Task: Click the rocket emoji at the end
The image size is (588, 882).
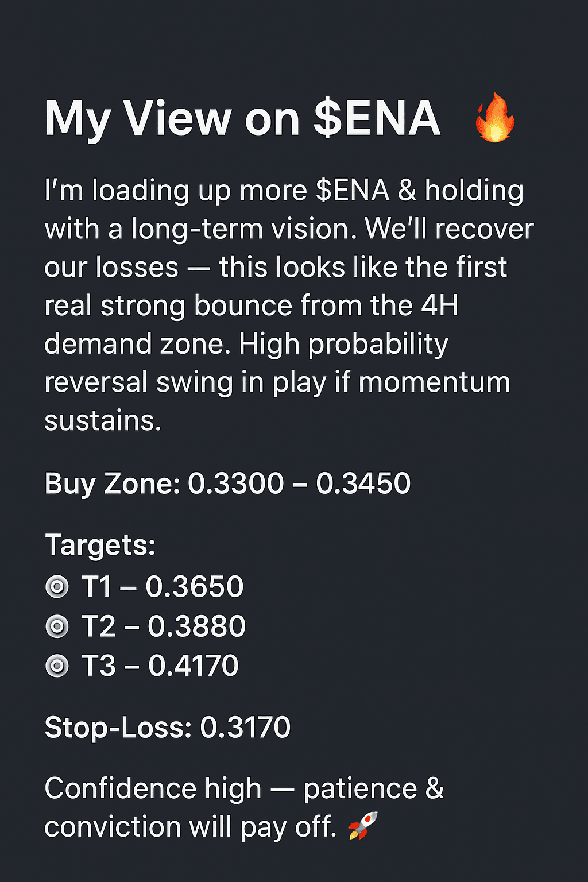Action: click(x=363, y=826)
